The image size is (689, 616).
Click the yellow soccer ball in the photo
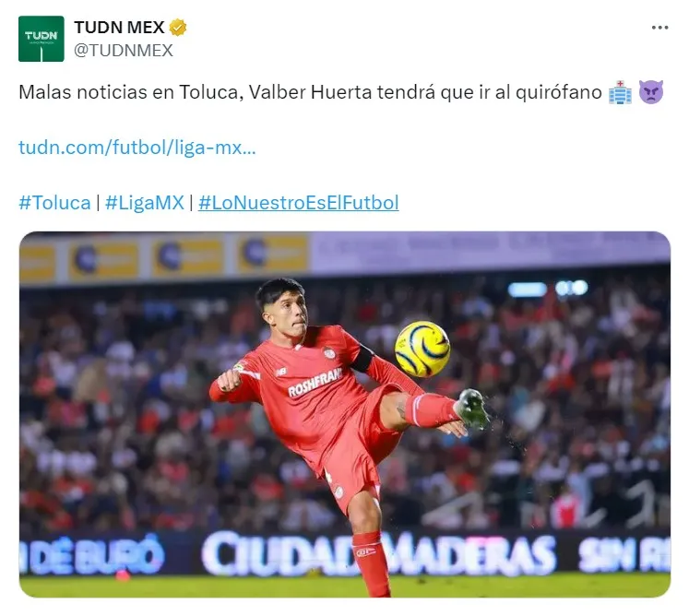click(x=422, y=349)
